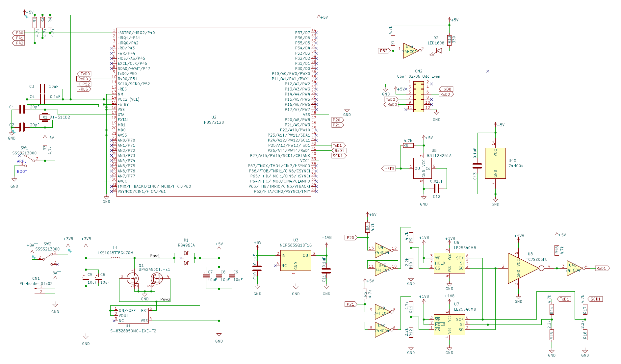Click the P52 label near R7
Viewport: 621px width, 364px height.
tap(384, 51)
